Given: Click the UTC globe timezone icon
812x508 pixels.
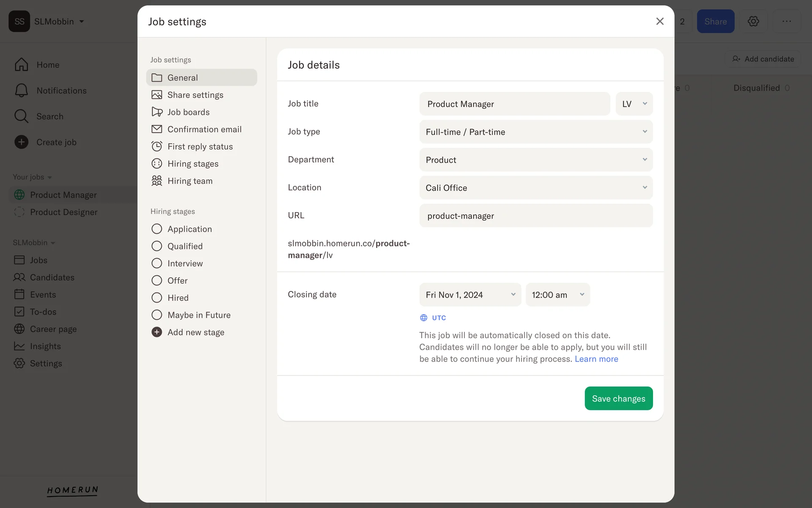Looking at the screenshot, I should pyautogui.click(x=423, y=317).
